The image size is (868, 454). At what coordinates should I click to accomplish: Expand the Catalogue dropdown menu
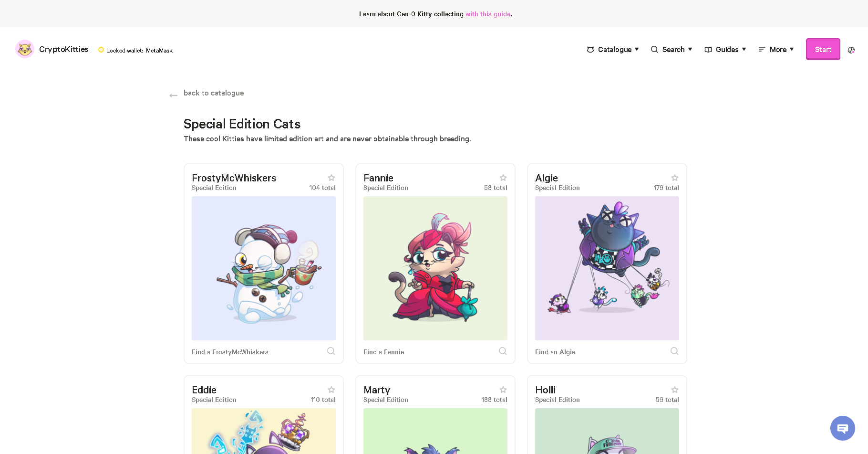tap(613, 49)
